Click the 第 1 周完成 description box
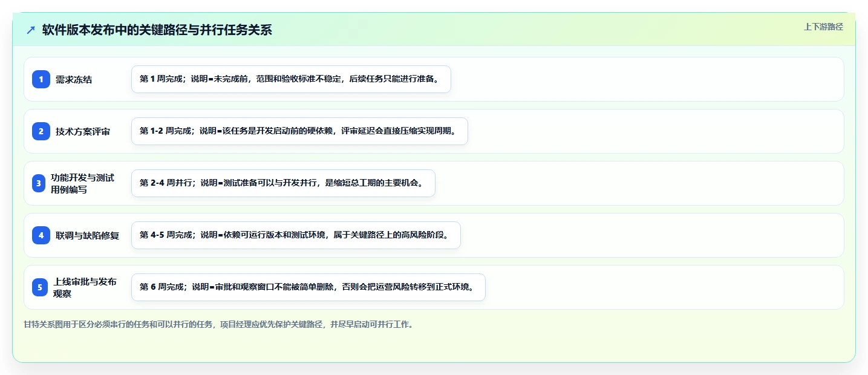Image resolution: width=868 pixels, height=375 pixels. click(x=291, y=79)
